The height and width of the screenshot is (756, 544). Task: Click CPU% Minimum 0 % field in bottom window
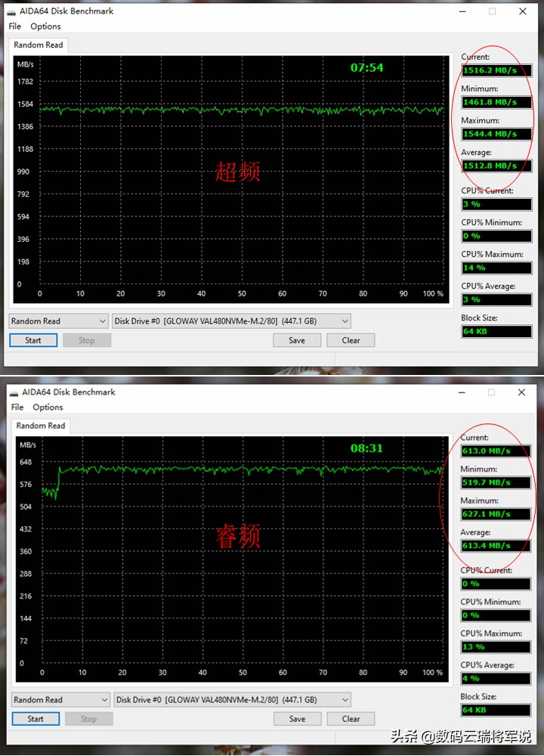click(496, 615)
